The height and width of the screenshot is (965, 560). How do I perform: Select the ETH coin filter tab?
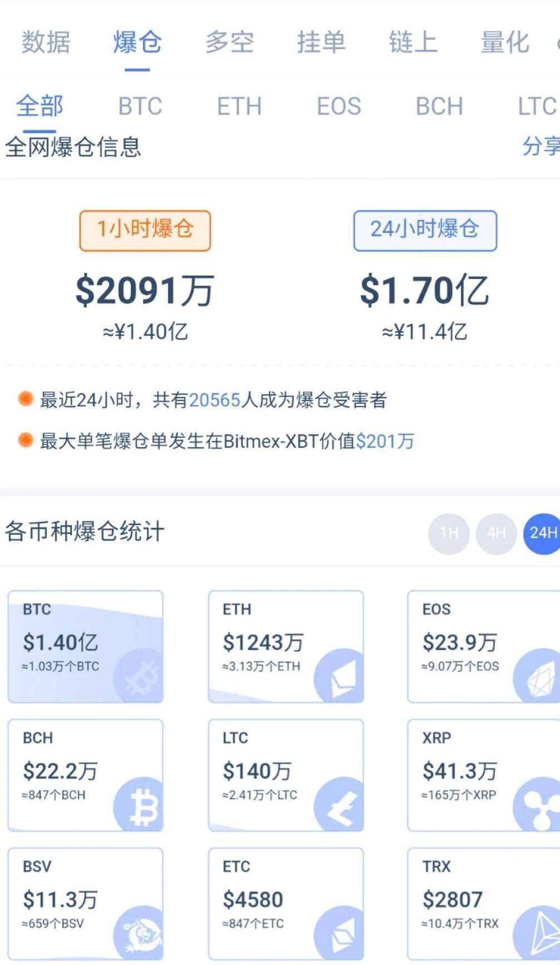pos(239,106)
